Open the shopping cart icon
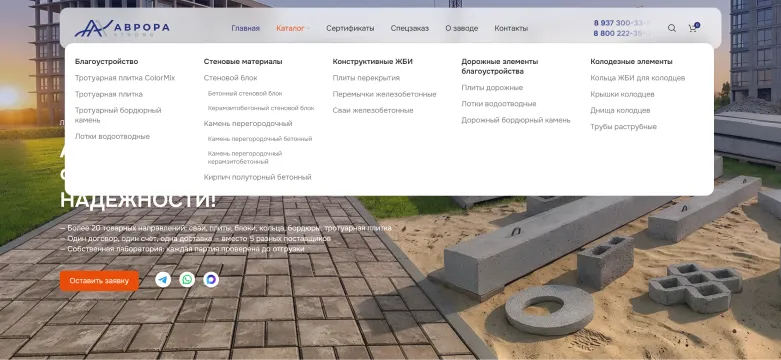This screenshot has height=360, width=781. 693,28
